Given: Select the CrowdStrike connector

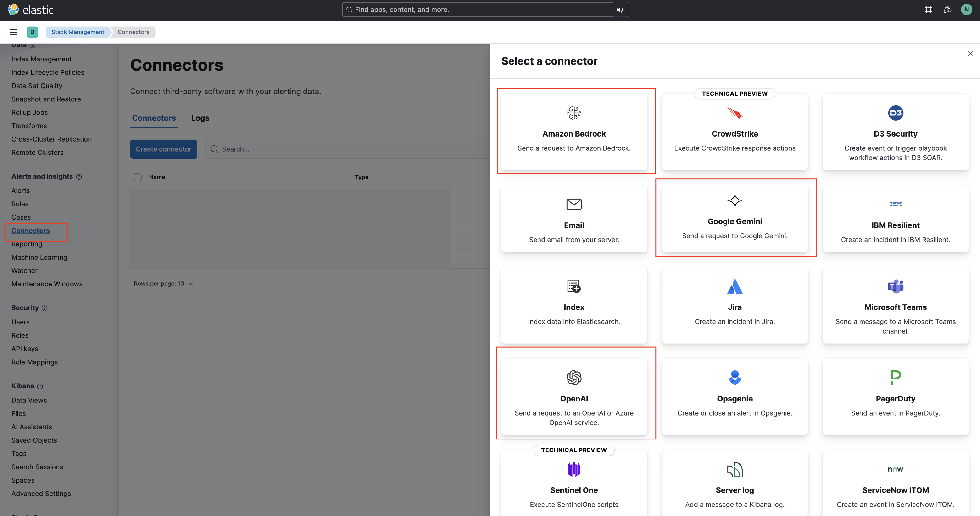Looking at the screenshot, I should point(735,133).
